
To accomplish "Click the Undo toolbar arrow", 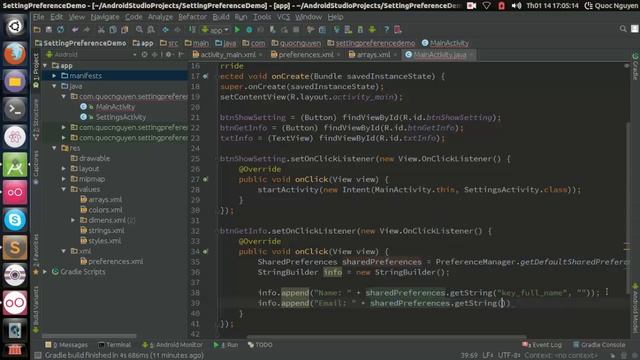I will [75, 29].
